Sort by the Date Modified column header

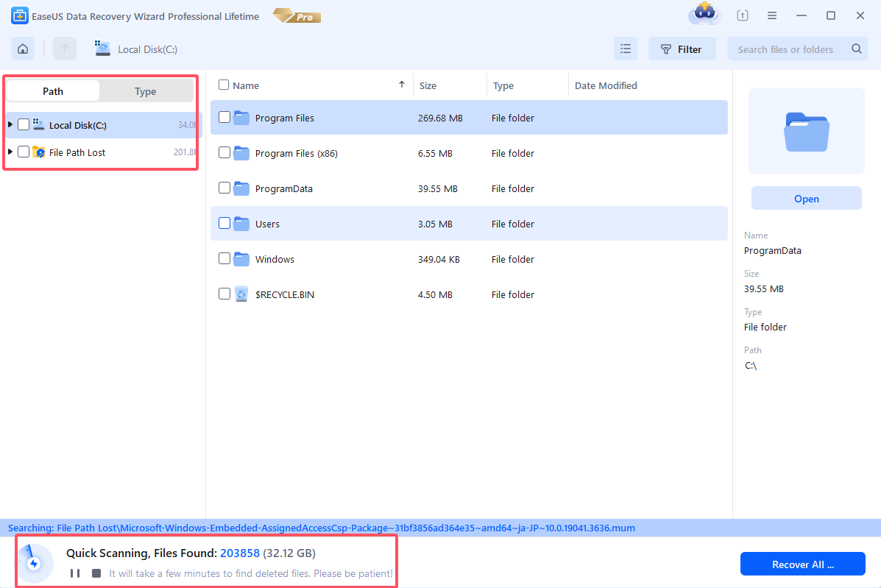point(606,85)
